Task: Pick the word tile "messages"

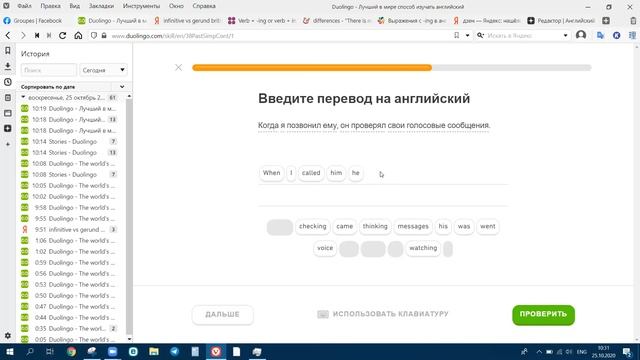Action: pyautogui.click(x=413, y=226)
